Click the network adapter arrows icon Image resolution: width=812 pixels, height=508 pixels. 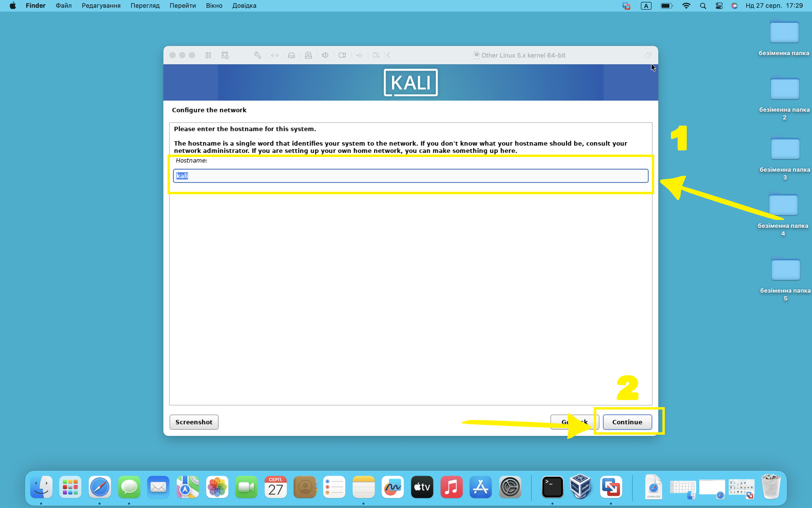pyautogui.click(x=275, y=55)
